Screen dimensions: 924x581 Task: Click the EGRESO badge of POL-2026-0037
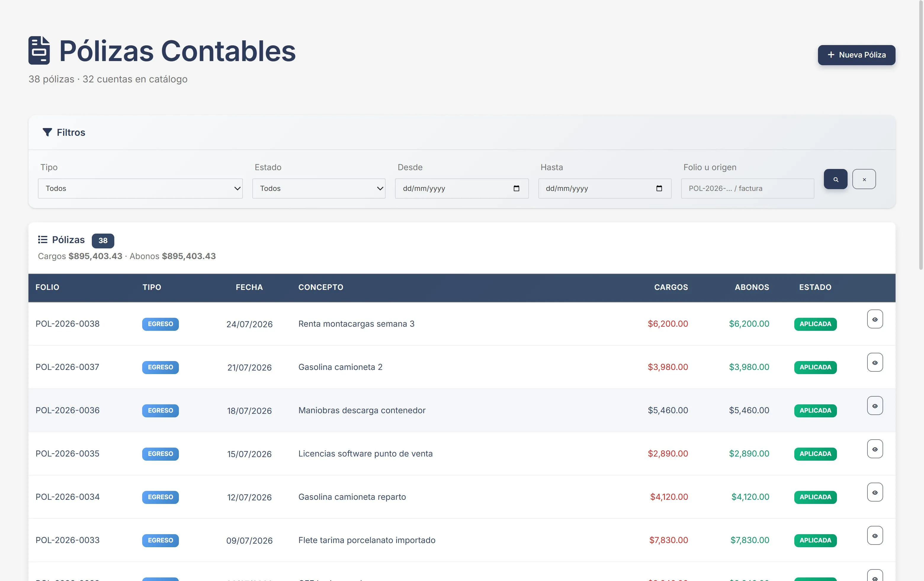(161, 367)
